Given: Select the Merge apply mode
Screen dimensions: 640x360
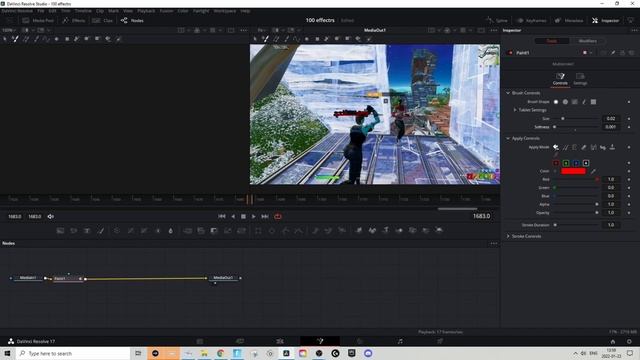Looking at the screenshot, I should pos(593,147).
